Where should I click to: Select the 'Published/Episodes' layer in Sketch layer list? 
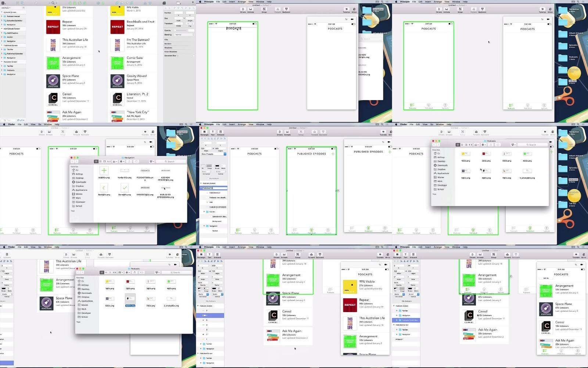coord(15,54)
